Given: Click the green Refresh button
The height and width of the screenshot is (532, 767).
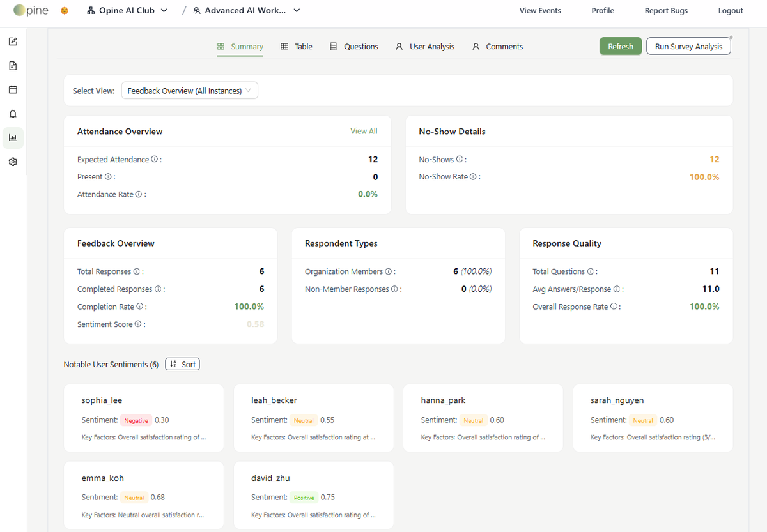Looking at the screenshot, I should [621, 46].
